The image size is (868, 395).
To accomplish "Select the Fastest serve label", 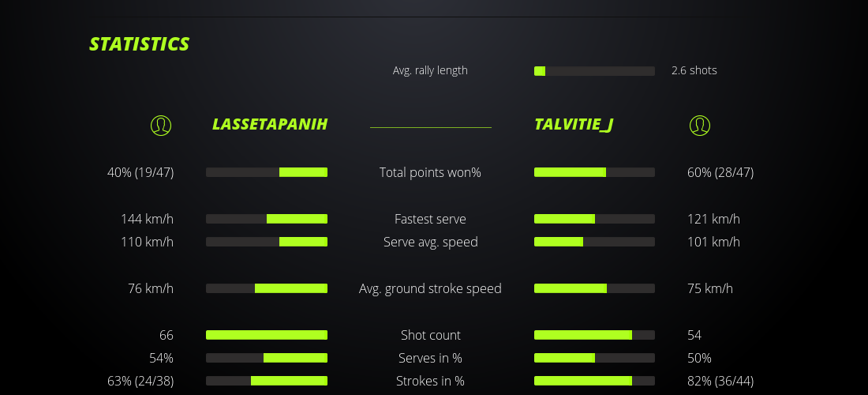I will [x=430, y=219].
